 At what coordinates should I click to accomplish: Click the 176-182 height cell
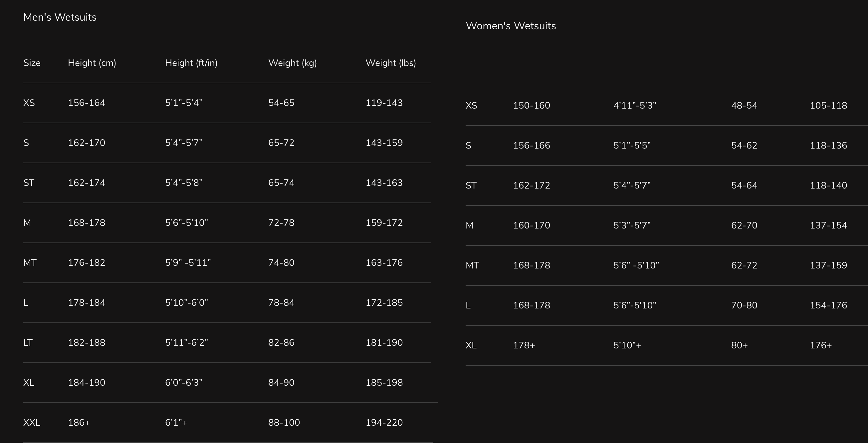pos(87,262)
